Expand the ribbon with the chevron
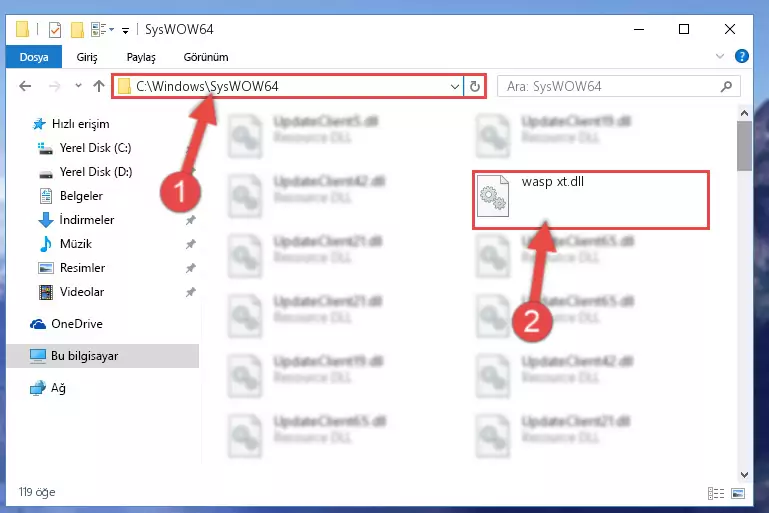This screenshot has width=769, height=513. coord(719,56)
